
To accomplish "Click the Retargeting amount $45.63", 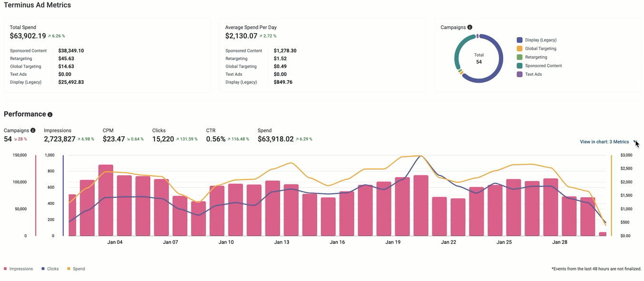I will 66,59.
